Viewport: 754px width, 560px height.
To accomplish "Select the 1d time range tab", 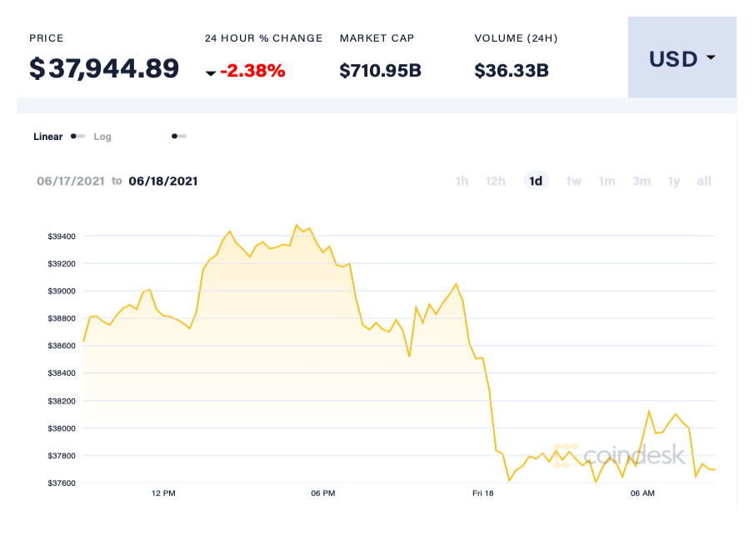I will tap(536, 181).
